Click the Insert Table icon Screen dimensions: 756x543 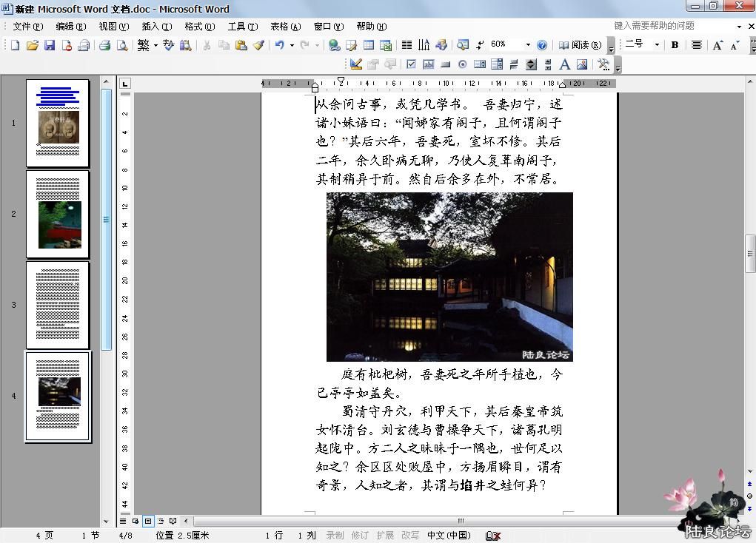click(x=368, y=45)
